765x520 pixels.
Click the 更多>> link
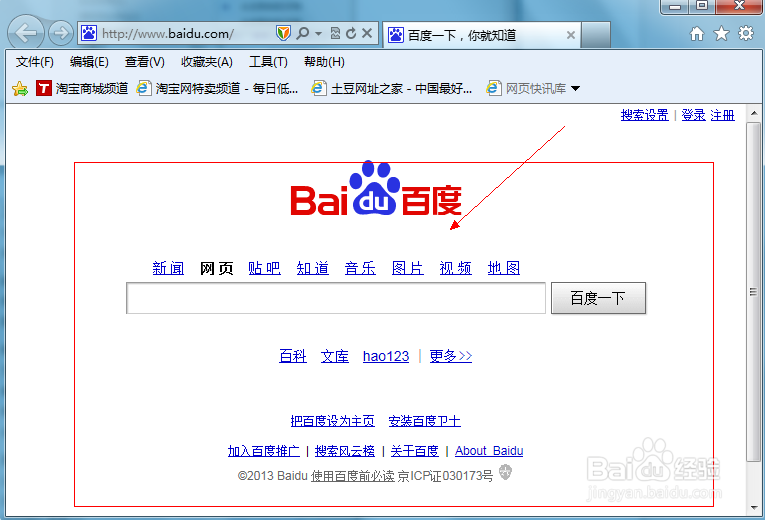point(451,356)
